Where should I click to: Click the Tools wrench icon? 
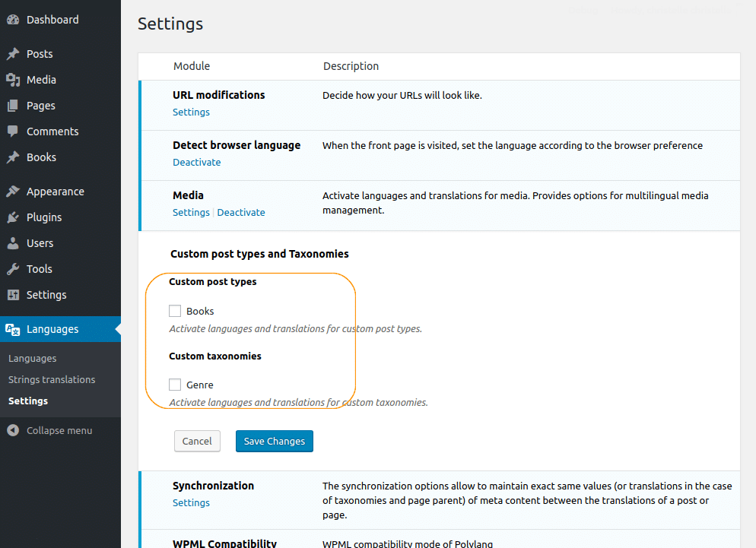pyautogui.click(x=13, y=269)
